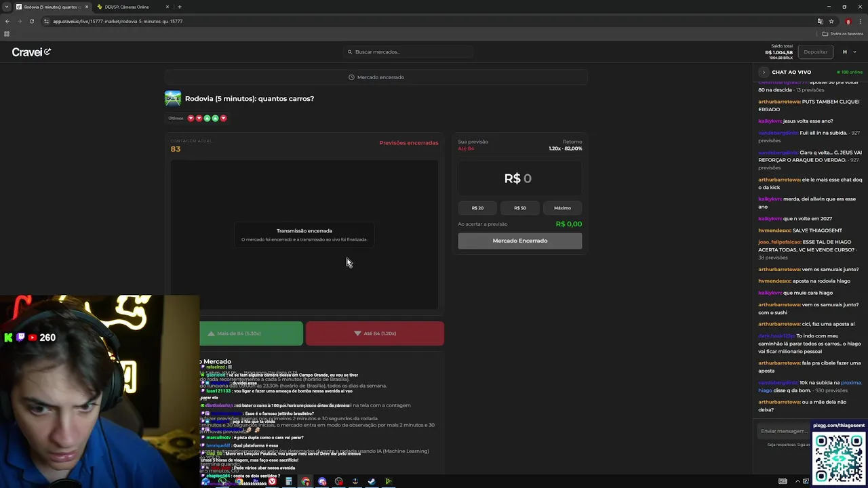Click the R$ 0,00 payout value
This screenshot has height=488, width=868.
coord(568,224)
